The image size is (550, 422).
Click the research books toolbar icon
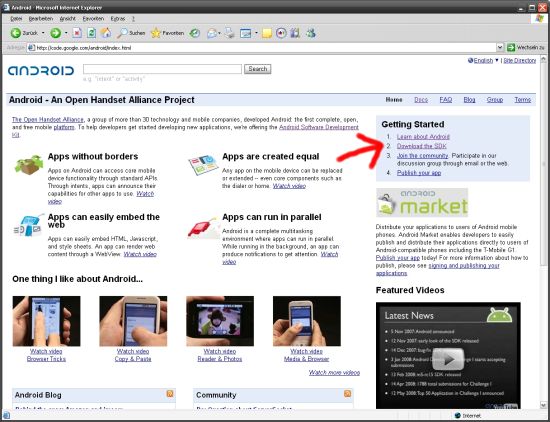point(295,33)
